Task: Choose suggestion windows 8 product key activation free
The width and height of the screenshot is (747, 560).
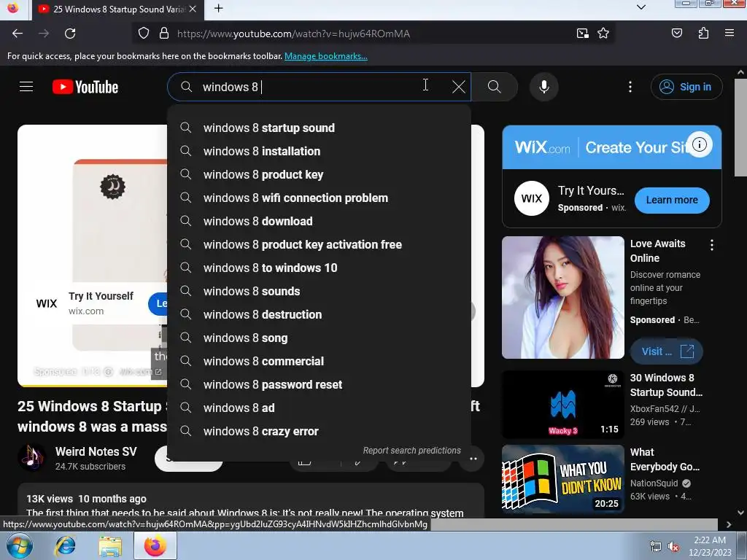Action: [x=320, y=244]
